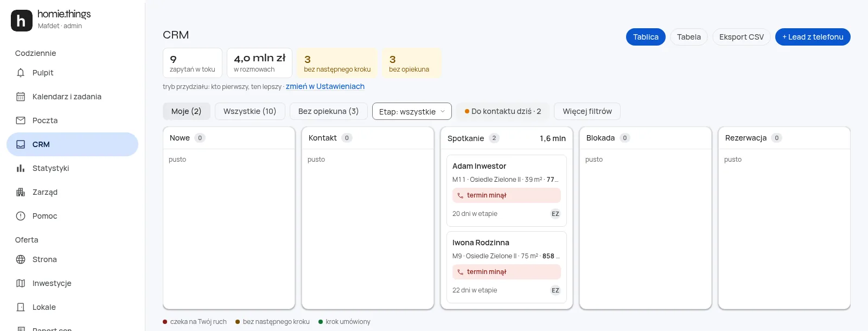
Task: Open Statystyki page
Action: coord(72,168)
